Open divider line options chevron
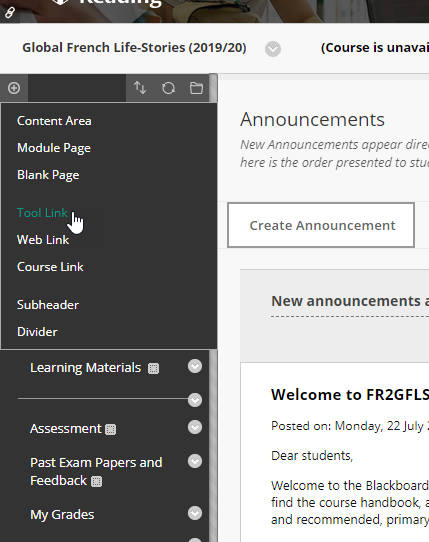The height and width of the screenshot is (542, 429). coord(195,400)
